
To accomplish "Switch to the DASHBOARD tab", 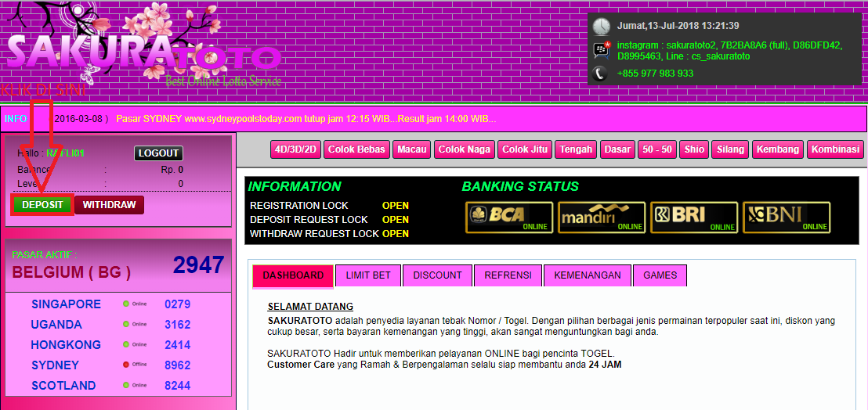I will [x=293, y=275].
